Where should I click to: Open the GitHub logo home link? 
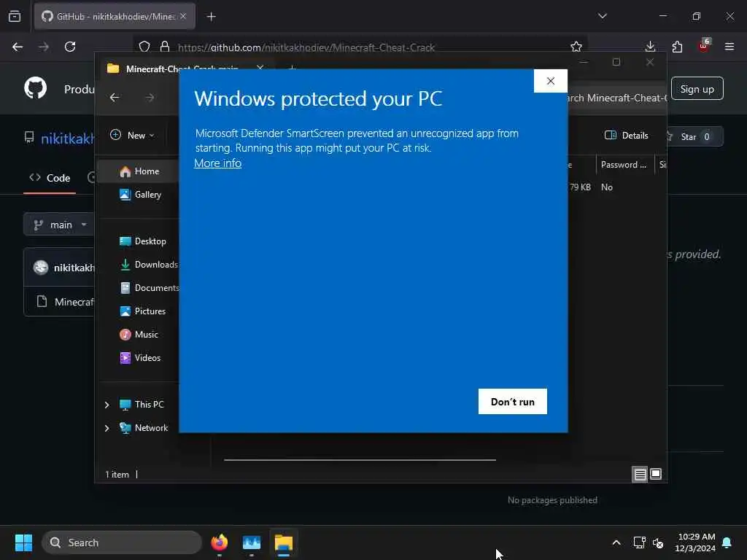pos(36,88)
